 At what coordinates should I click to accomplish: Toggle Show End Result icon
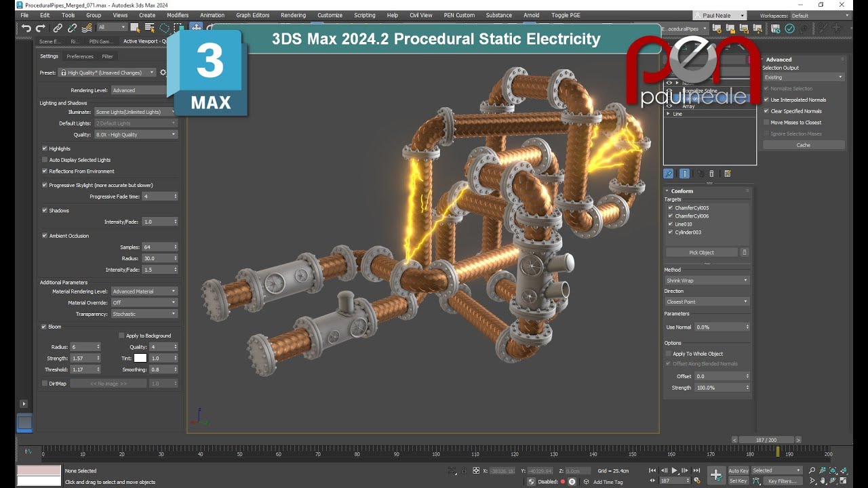pos(684,174)
